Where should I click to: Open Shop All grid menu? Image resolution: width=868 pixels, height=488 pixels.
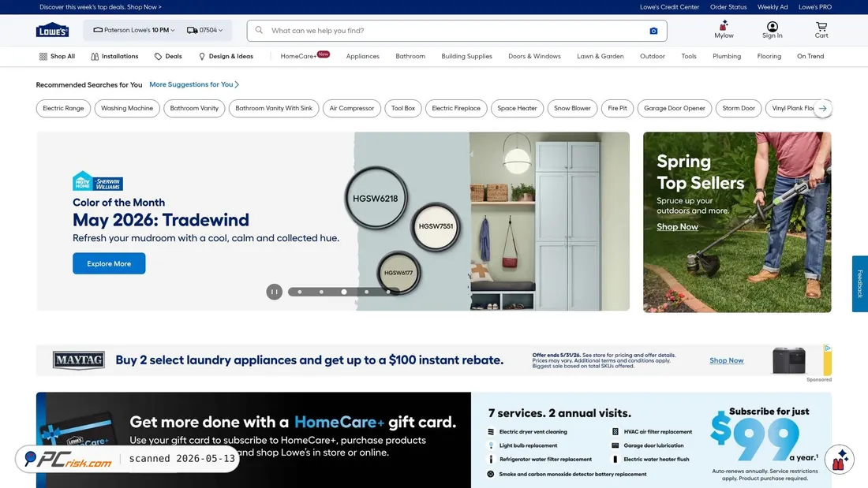[x=57, y=57]
